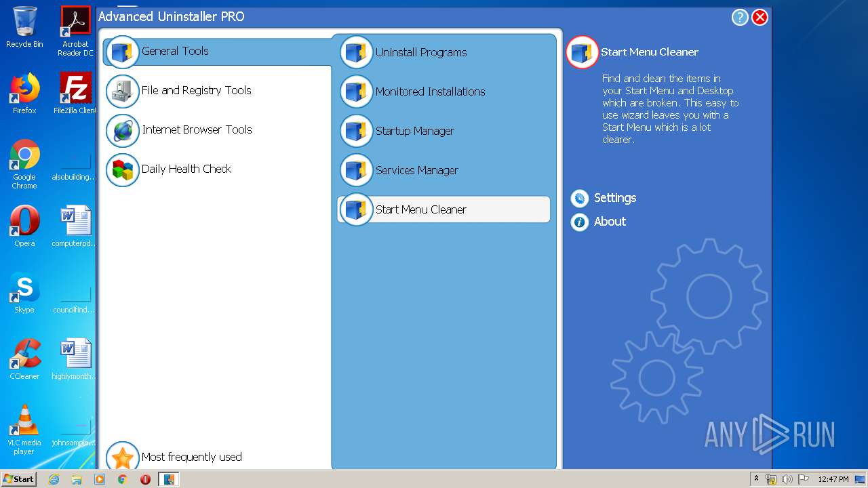Select the highlymonth Word document icon
Screen dimensions: 868x488
click(x=75, y=359)
